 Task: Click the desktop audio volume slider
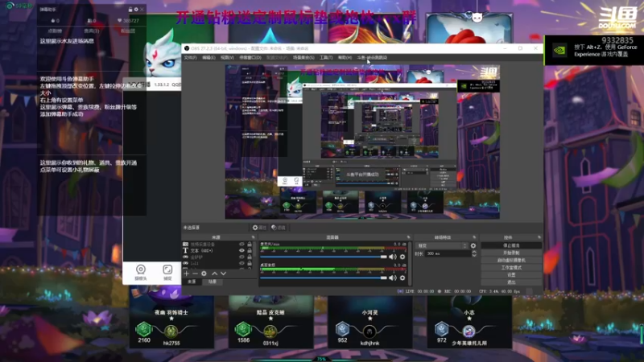[324, 278]
